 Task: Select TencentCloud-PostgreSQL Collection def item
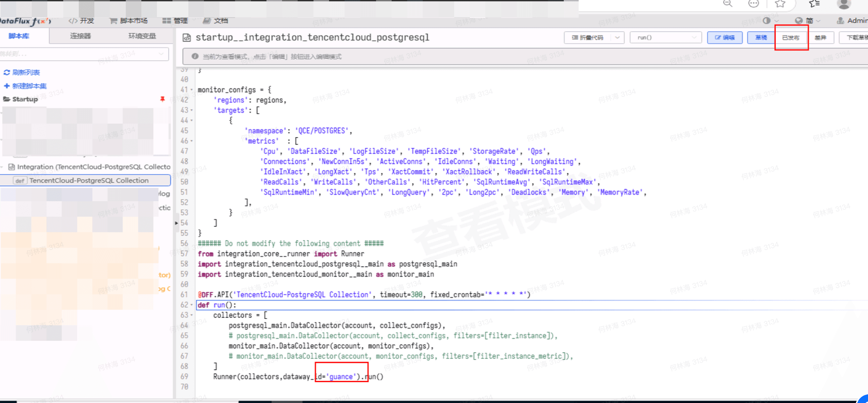89,180
